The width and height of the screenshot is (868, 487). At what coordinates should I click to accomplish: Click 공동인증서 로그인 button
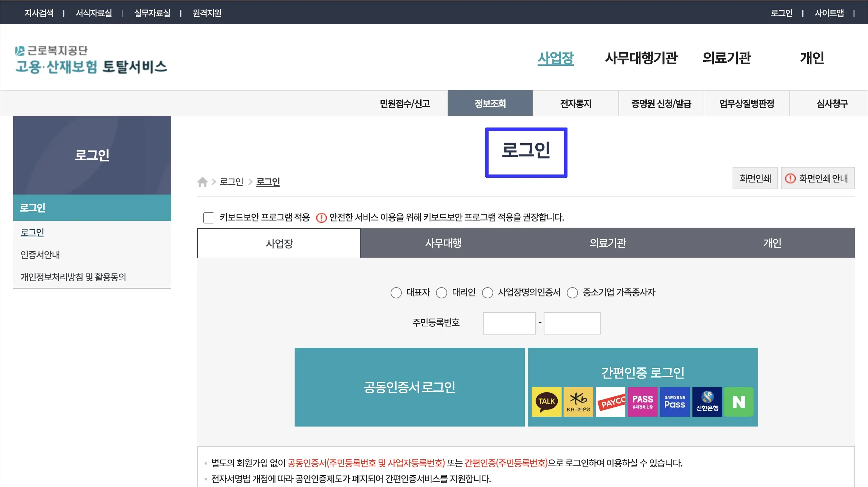click(409, 387)
